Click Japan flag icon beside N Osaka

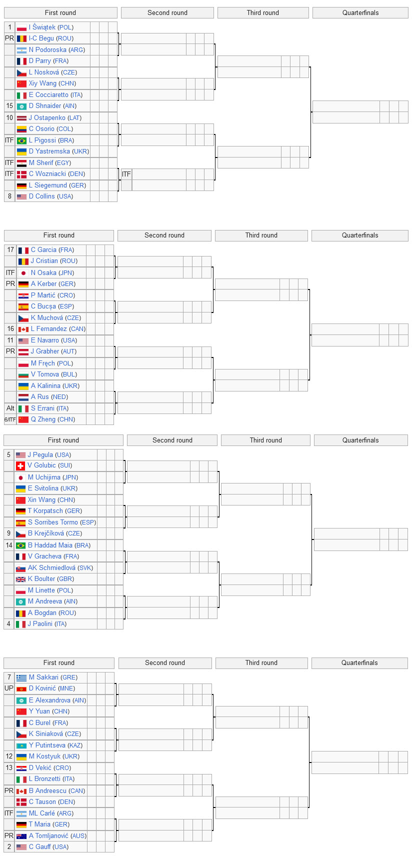pos(23,273)
